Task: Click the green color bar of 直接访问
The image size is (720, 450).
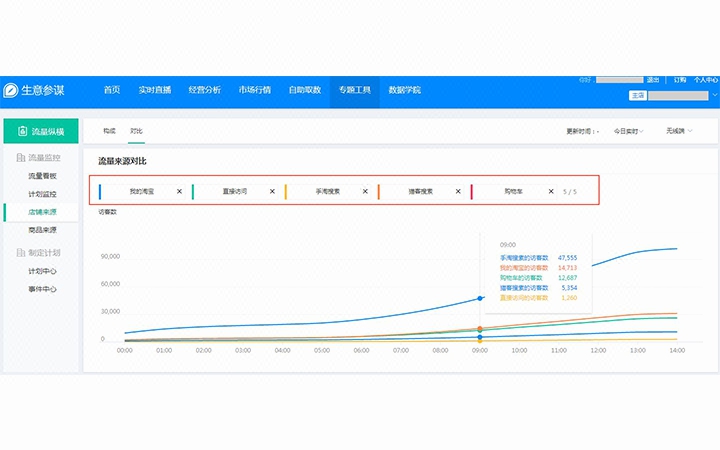Action: pyautogui.click(x=193, y=191)
